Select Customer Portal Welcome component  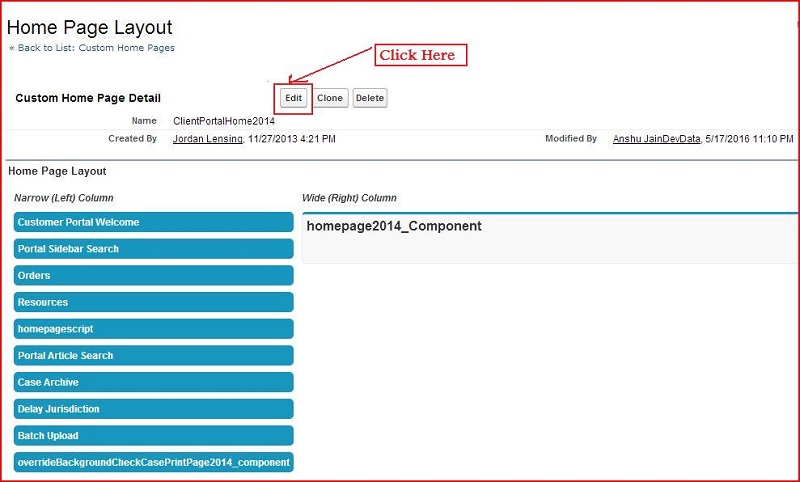[154, 222]
